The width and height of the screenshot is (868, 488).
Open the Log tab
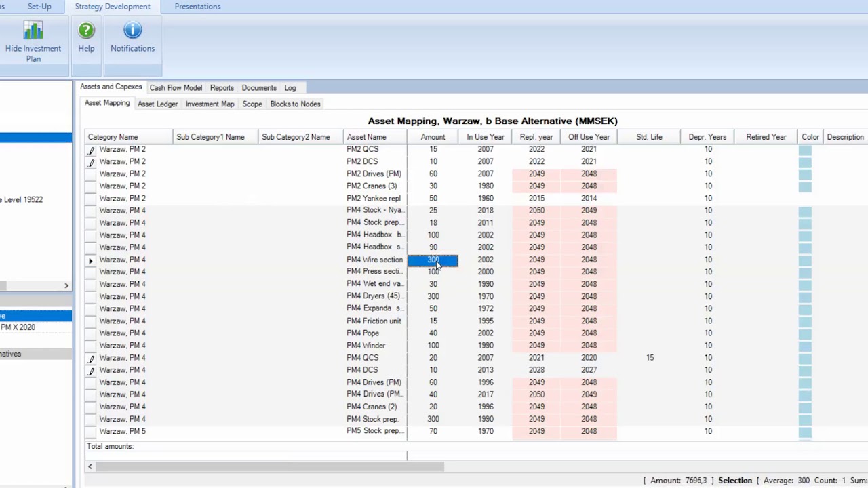pyautogui.click(x=290, y=88)
